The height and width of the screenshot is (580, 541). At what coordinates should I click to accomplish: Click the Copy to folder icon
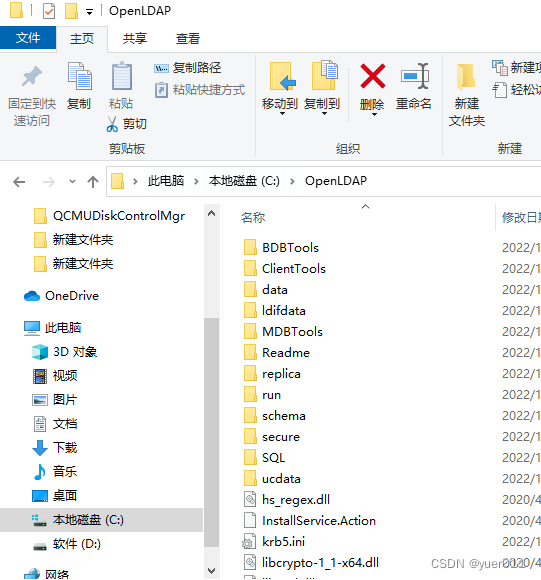[325, 75]
